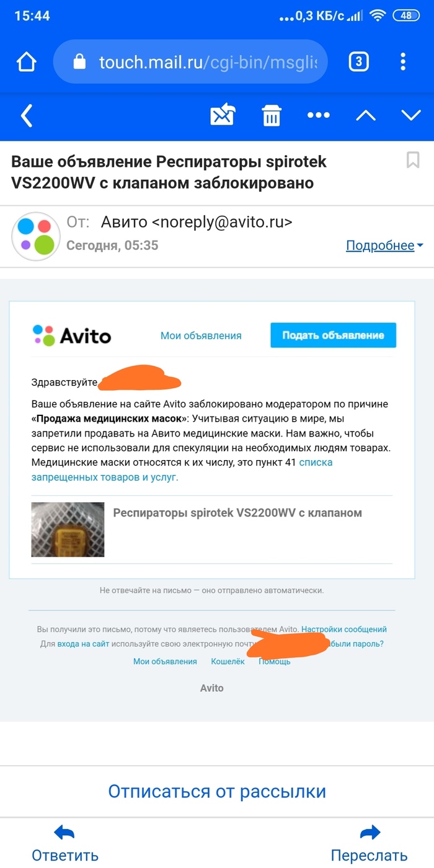The width and height of the screenshot is (434, 868).
Task: Open the списка запрещенных товаров link
Action: (x=182, y=469)
